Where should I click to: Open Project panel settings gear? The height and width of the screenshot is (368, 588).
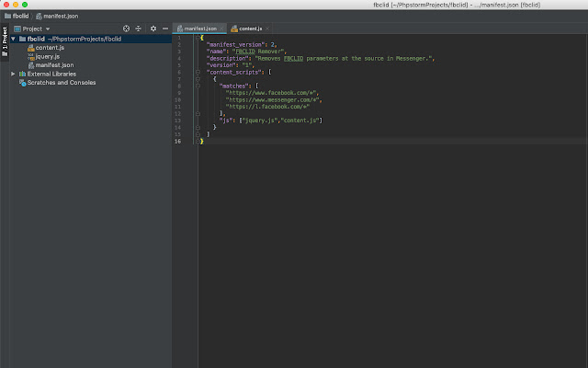coord(153,29)
